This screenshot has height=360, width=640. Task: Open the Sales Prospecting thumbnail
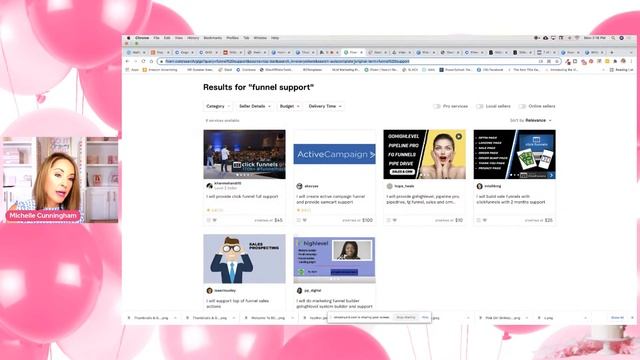(x=244, y=259)
